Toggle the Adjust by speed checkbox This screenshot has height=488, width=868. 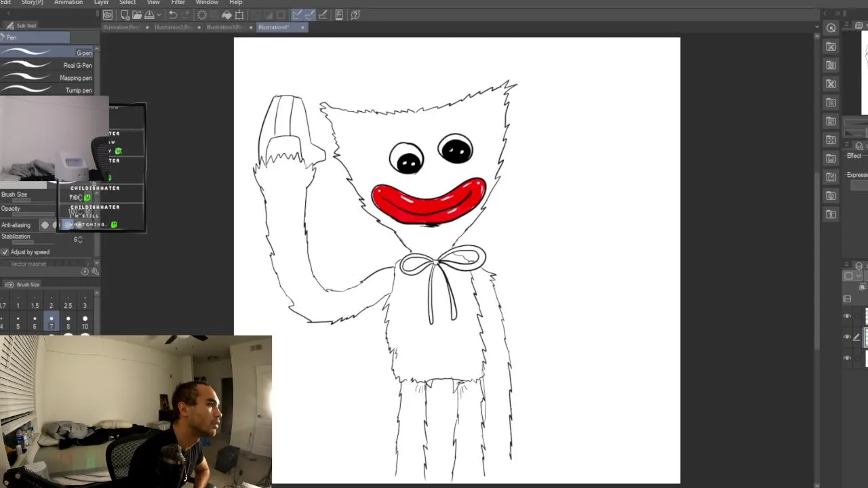[5, 252]
